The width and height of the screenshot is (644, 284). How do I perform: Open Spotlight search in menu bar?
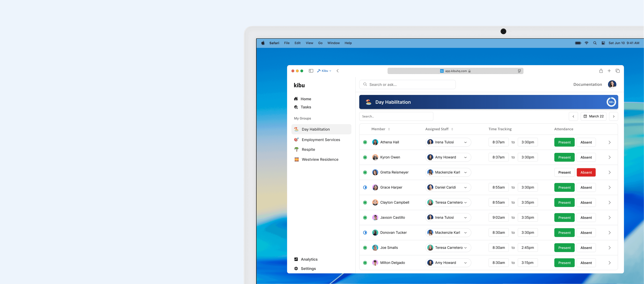595,43
